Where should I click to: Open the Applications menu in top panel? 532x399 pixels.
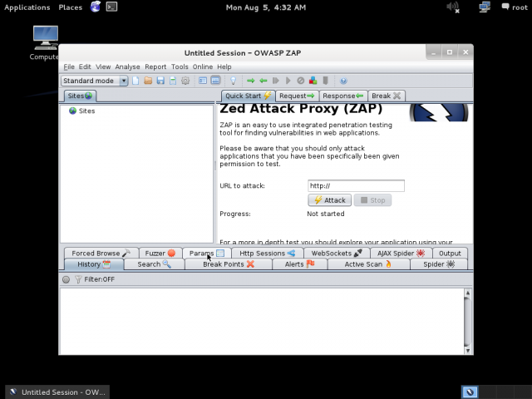tap(27, 7)
